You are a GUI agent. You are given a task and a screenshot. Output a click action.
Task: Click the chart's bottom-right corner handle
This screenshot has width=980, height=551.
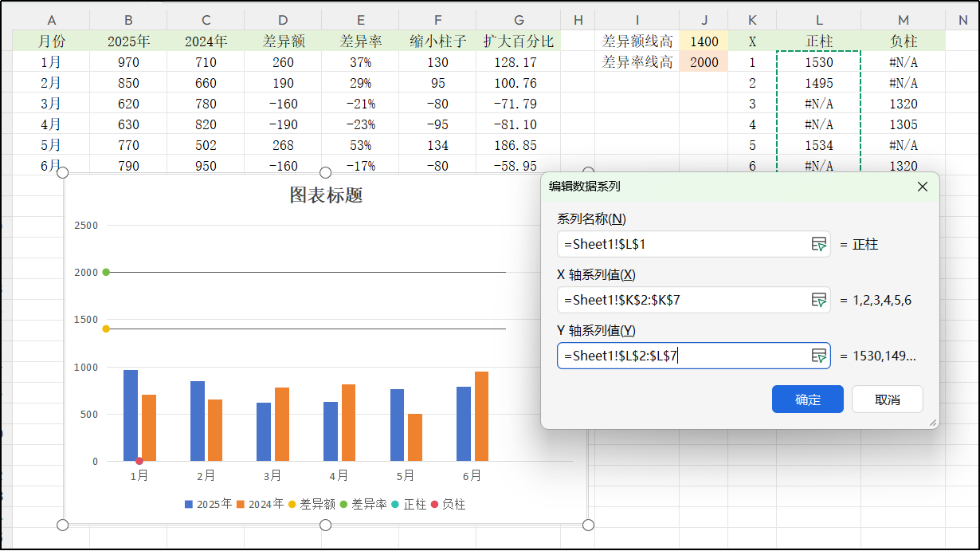pos(589,525)
